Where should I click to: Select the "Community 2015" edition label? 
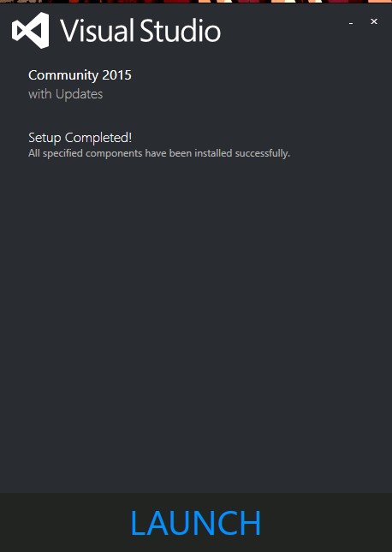pyautogui.click(x=80, y=75)
